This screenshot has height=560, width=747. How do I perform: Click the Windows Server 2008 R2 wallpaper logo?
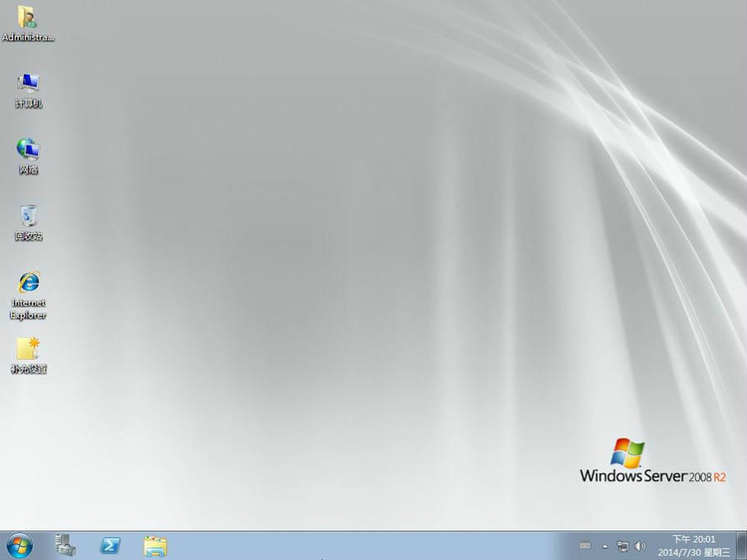pos(652,465)
